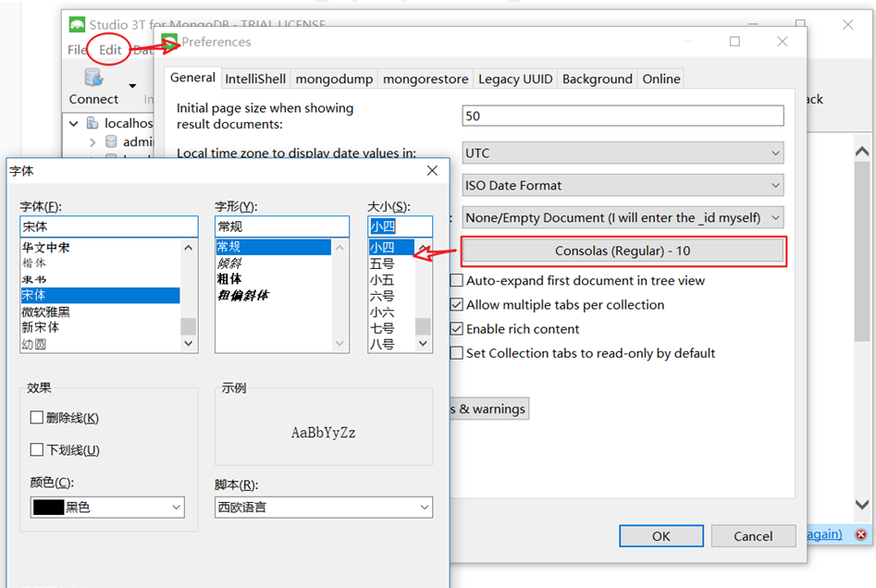Select size 五号
Screen dimensions: 876x588
(x=391, y=263)
